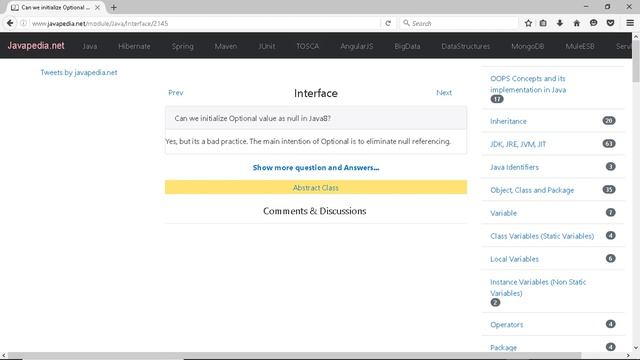Open the browser hamburger menu
The image size is (640, 360).
coord(630,23)
